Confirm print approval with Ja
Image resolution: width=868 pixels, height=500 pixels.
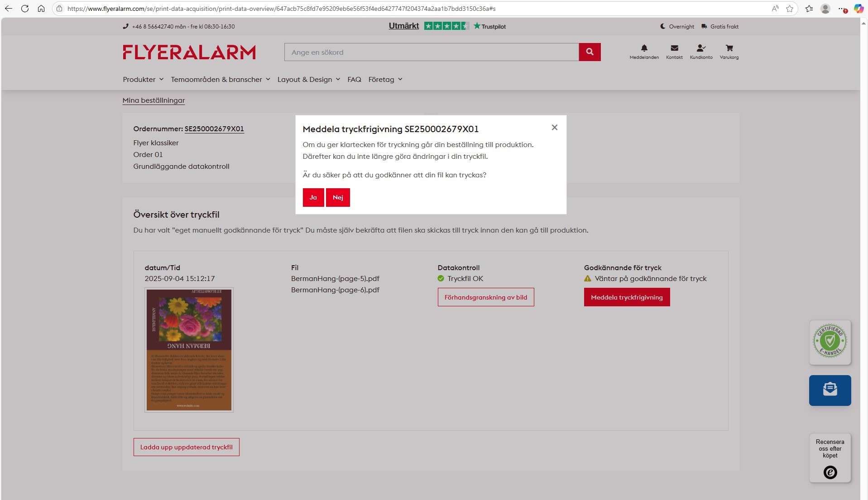(x=313, y=198)
